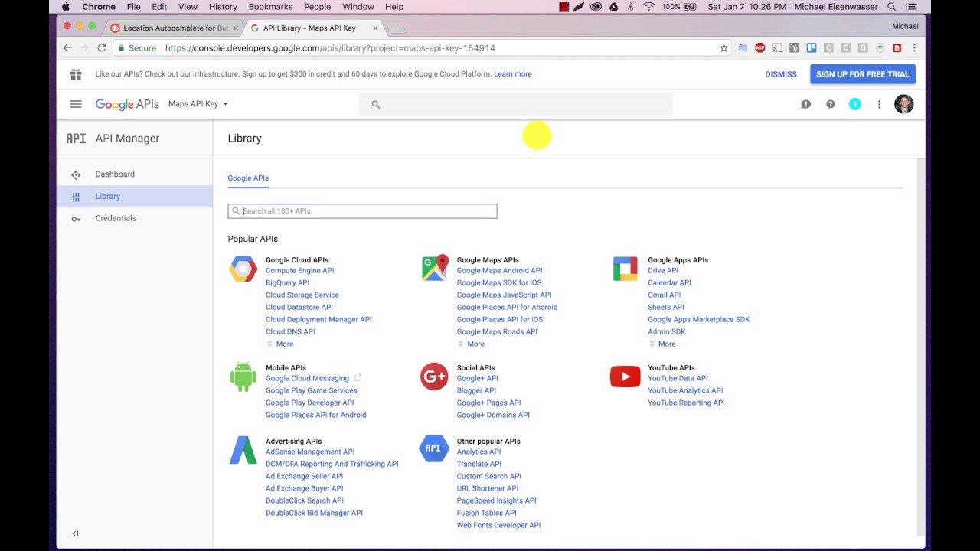Click the Chrome address bar URL

tap(330, 48)
